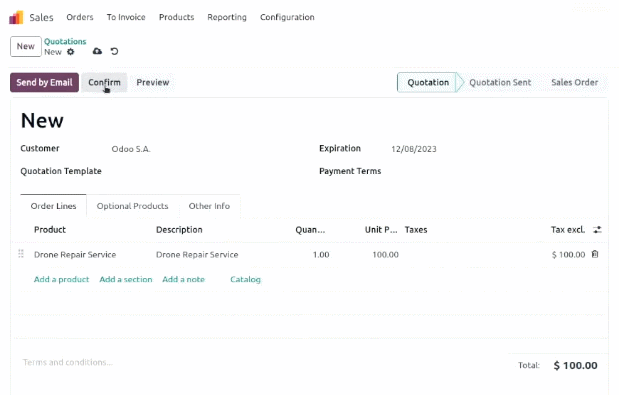Click the Preview button
Viewport: 619px width, 395px height.
(153, 82)
